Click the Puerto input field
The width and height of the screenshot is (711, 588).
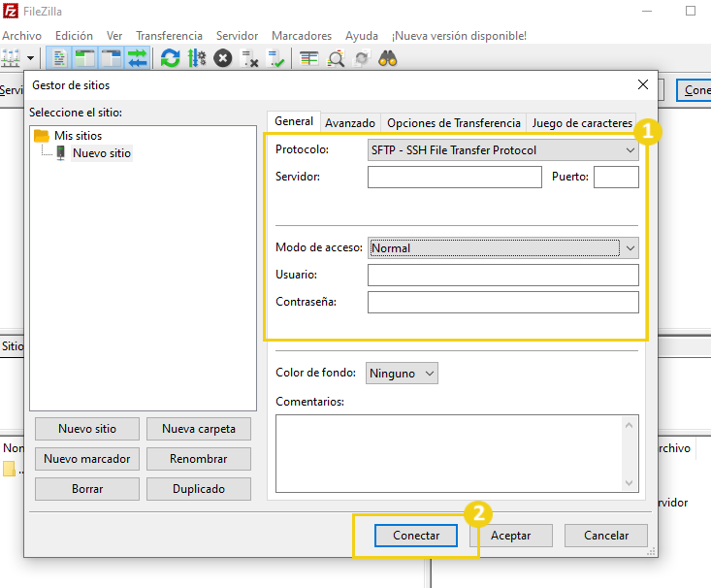pyautogui.click(x=616, y=177)
